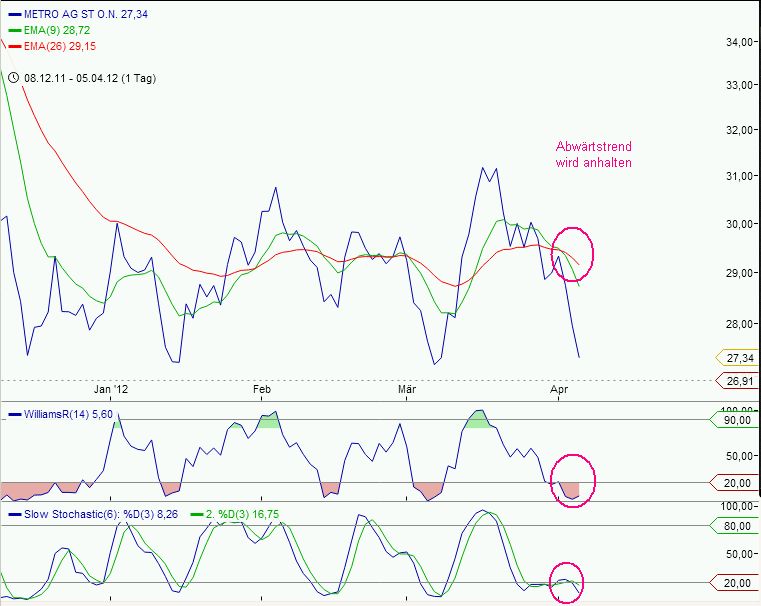The width and height of the screenshot is (761, 606).
Task: Click the Feb time axis label
Action: pyautogui.click(x=262, y=389)
